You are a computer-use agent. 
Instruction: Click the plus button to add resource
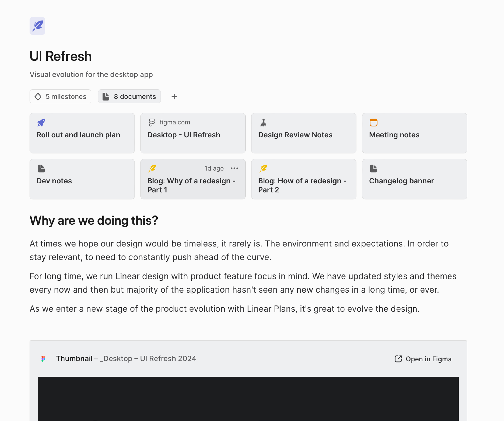click(174, 97)
